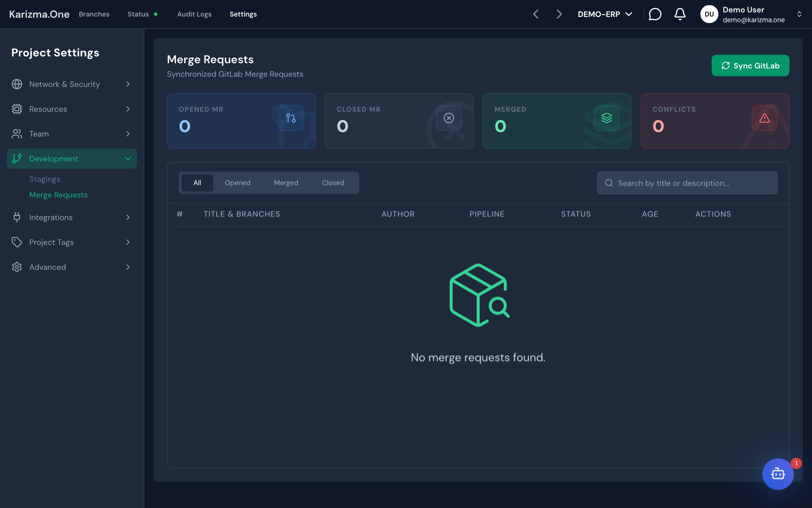Image resolution: width=812 pixels, height=508 pixels.
Task: Click the Merged layers icon
Action: coord(606,118)
